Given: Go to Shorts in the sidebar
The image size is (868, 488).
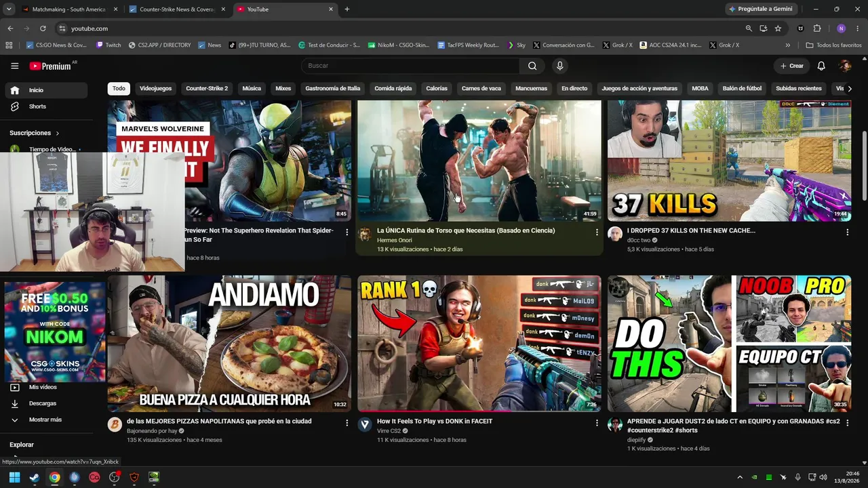Looking at the screenshot, I should click(x=45, y=106).
